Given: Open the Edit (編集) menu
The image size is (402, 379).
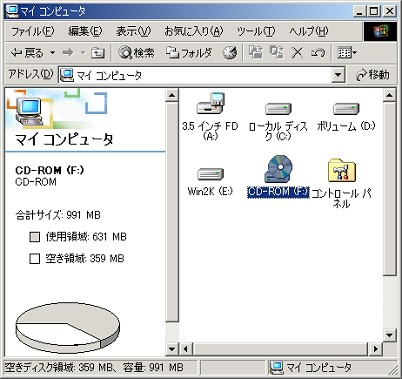Looking at the screenshot, I should tap(85, 31).
